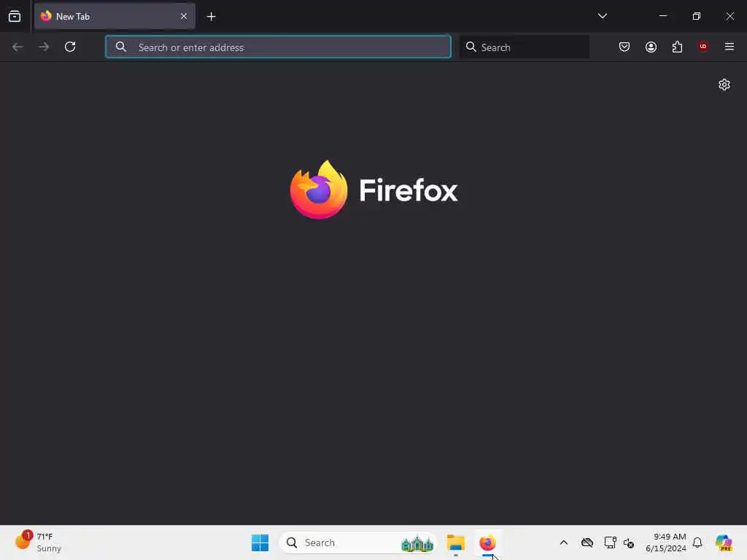Open the uBlock Origin extension popup
This screenshot has height=560, width=747.
(703, 46)
